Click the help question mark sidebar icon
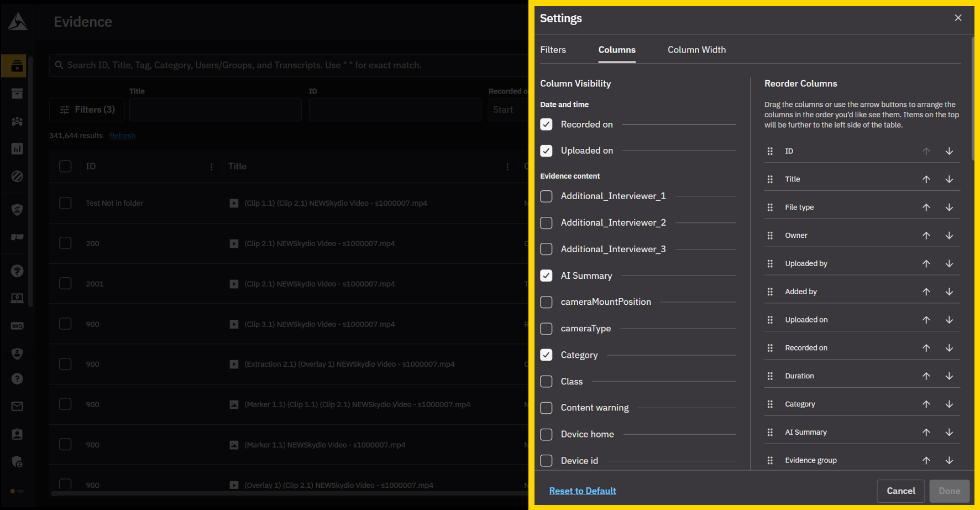 click(17, 379)
